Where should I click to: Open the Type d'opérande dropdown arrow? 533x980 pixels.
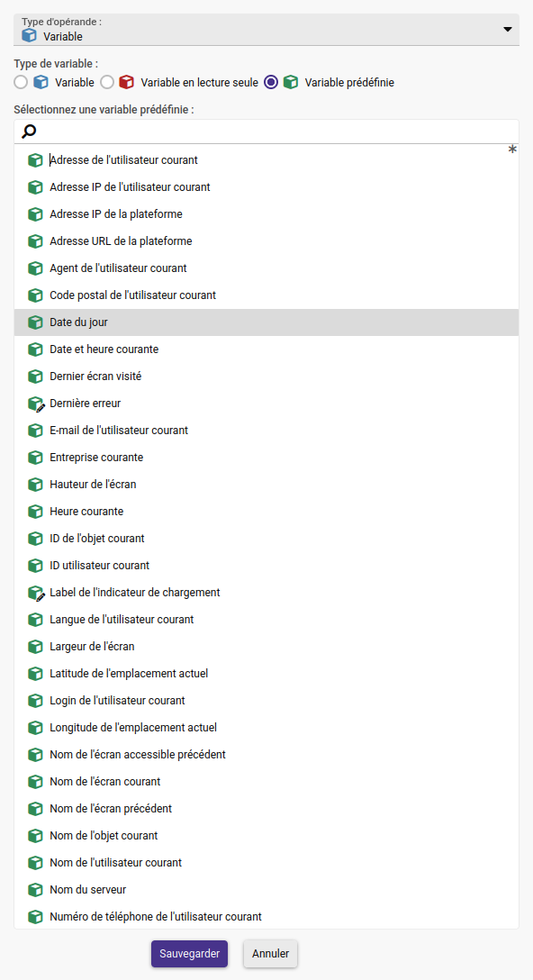(x=508, y=30)
